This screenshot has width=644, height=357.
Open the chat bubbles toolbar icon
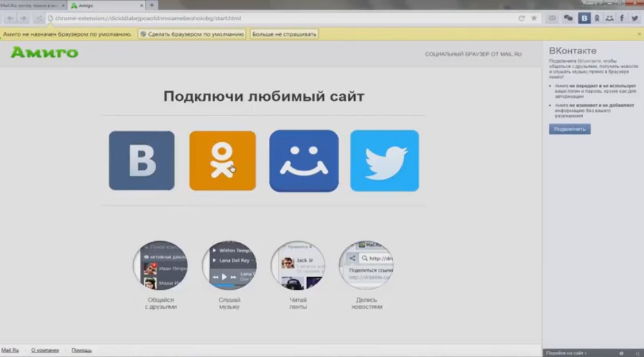point(568,18)
